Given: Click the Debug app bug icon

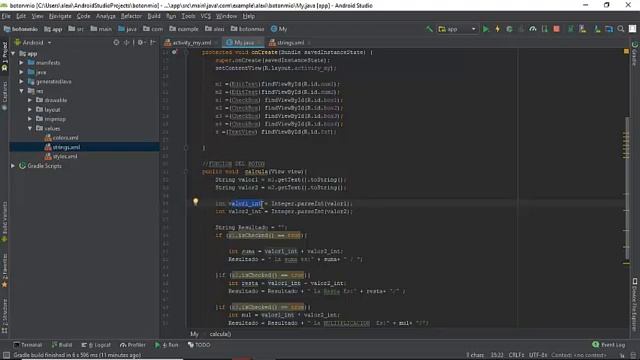Looking at the screenshot, I should [x=509, y=29].
